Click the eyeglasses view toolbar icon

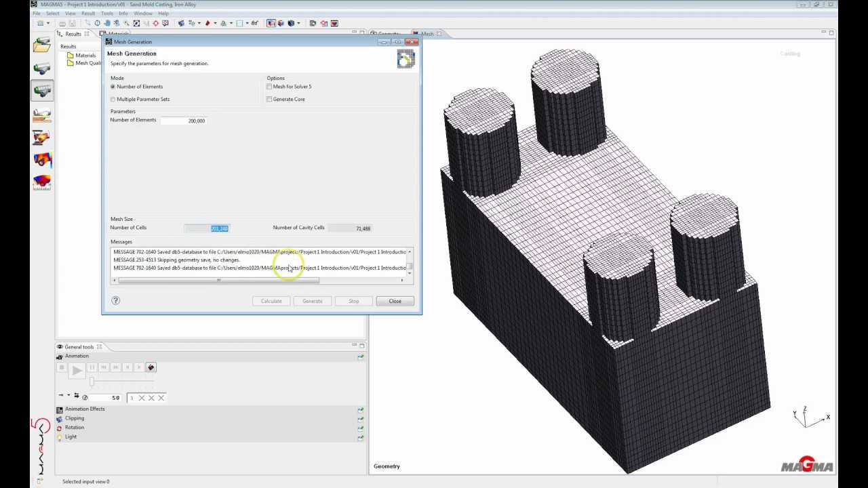(x=254, y=23)
